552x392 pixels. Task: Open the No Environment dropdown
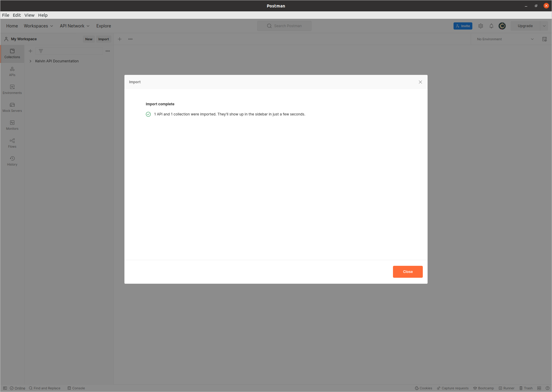point(504,39)
